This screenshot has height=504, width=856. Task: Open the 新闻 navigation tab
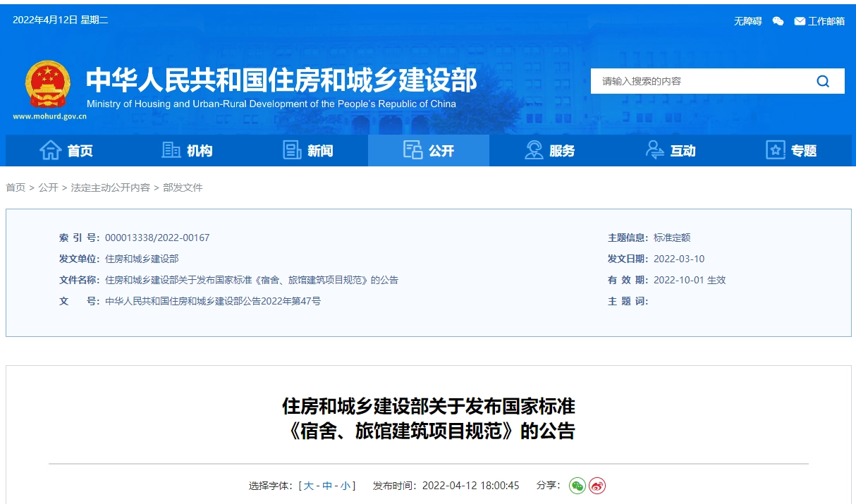(x=308, y=150)
